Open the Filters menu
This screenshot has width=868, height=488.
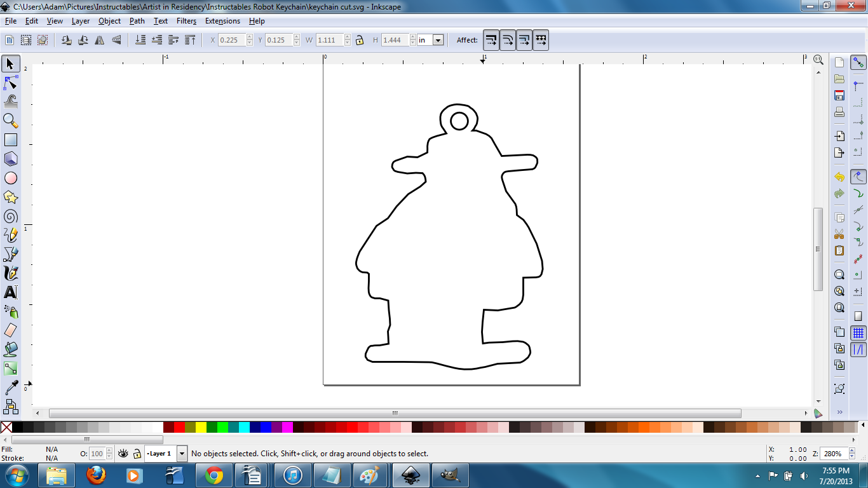click(x=187, y=21)
